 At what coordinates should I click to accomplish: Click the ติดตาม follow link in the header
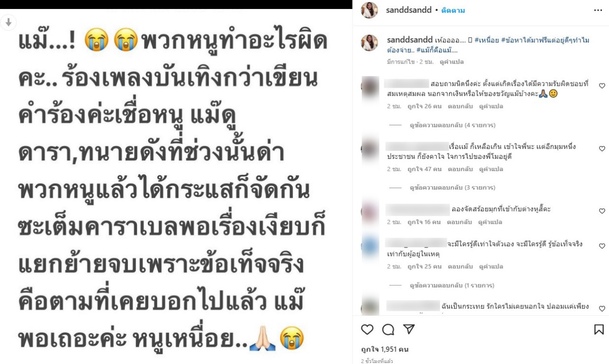tap(453, 10)
